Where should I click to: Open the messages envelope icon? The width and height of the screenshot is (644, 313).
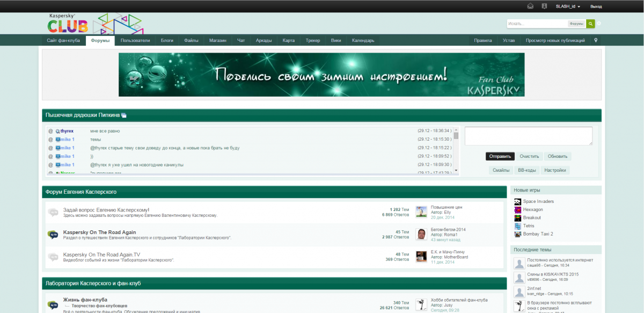tap(530, 6)
